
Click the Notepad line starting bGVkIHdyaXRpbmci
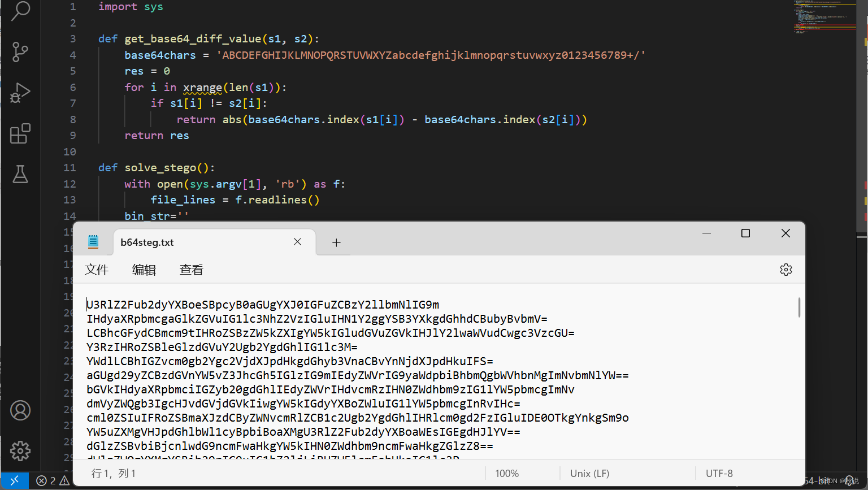pos(331,389)
